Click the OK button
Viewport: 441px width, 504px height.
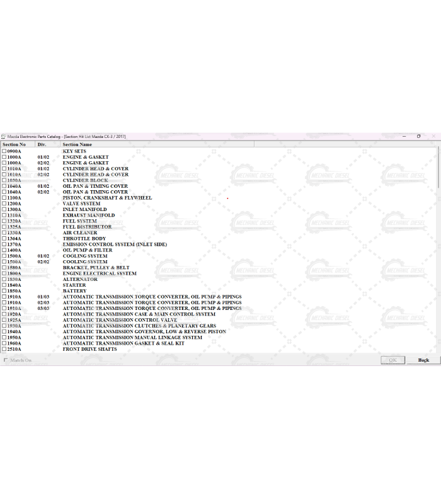pyautogui.click(x=392, y=360)
